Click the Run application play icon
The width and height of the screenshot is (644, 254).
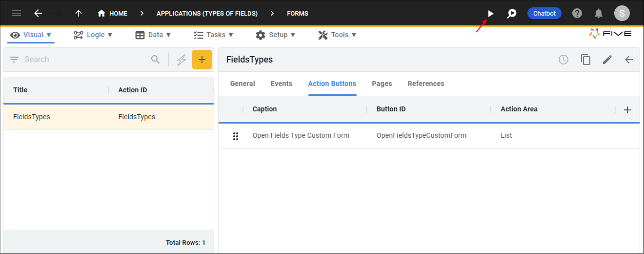[491, 14]
